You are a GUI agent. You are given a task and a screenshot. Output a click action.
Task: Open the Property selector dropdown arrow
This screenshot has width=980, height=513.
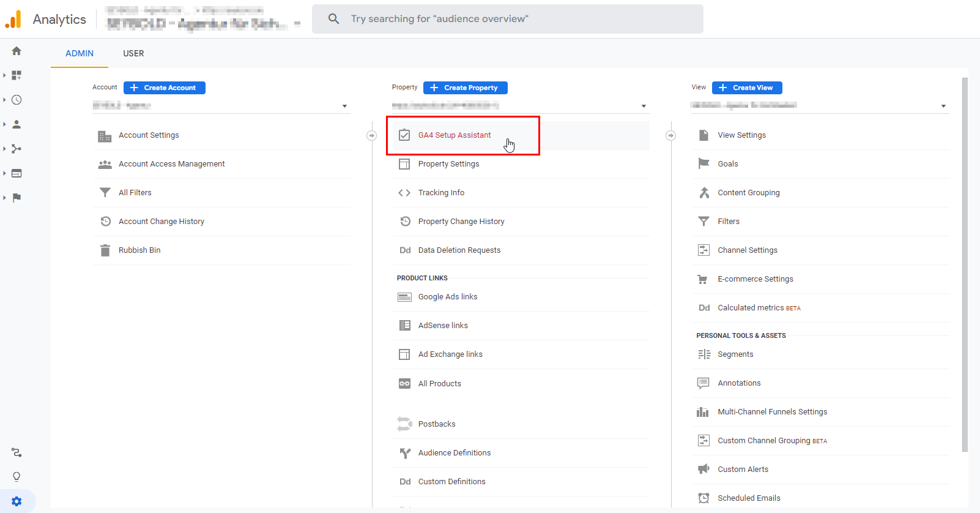644,107
